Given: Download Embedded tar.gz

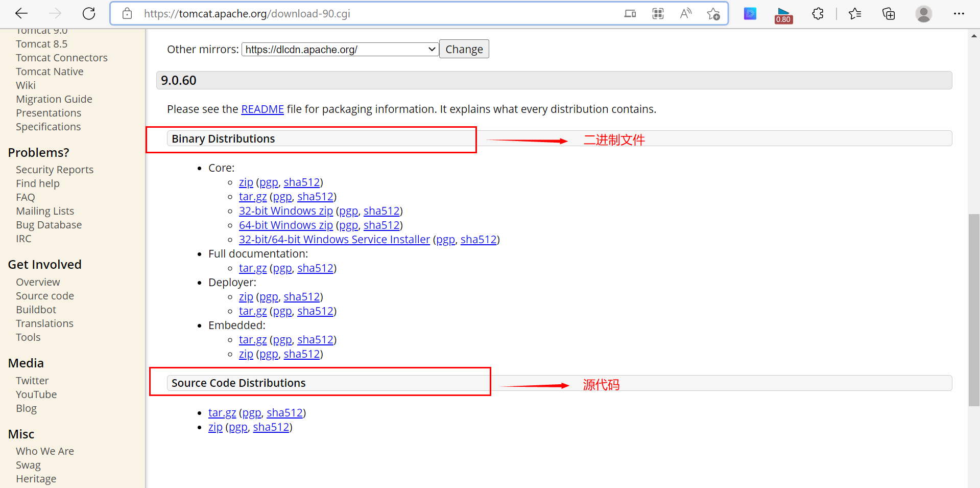Looking at the screenshot, I should 253,340.
